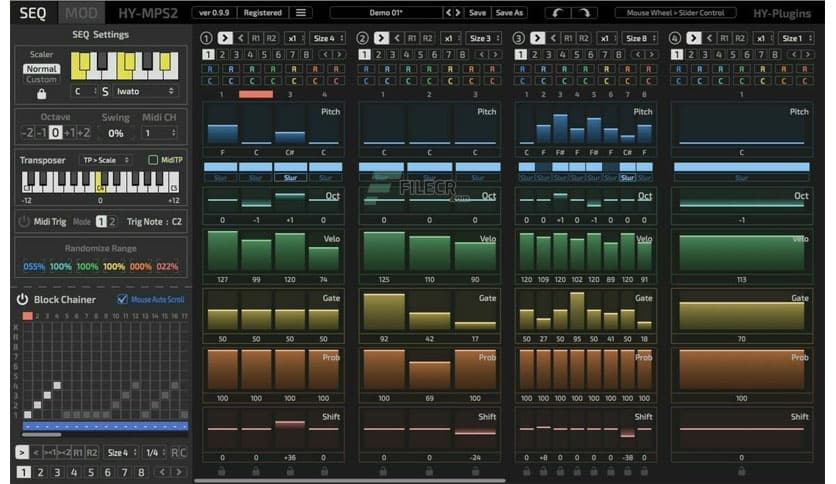Viewport: 836px width, 484px height.
Task: Set sequencer 2 to backward play direction
Action: pos(397,38)
